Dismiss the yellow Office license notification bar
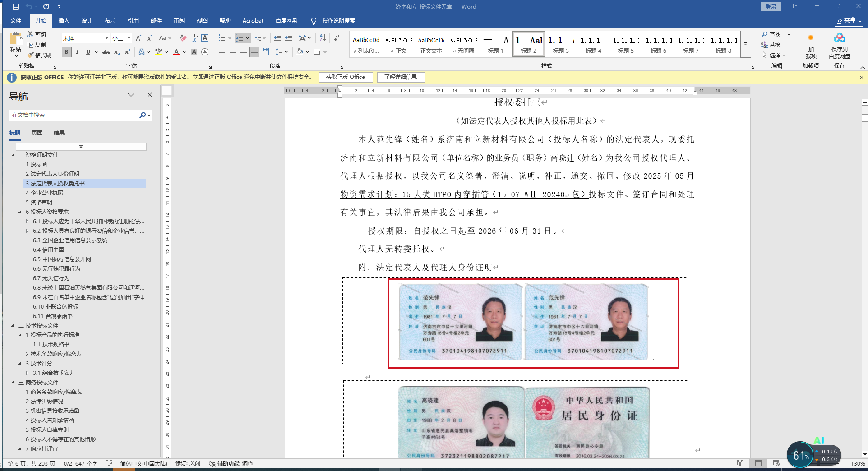This screenshot has width=868, height=471. [x=861, y=78]
